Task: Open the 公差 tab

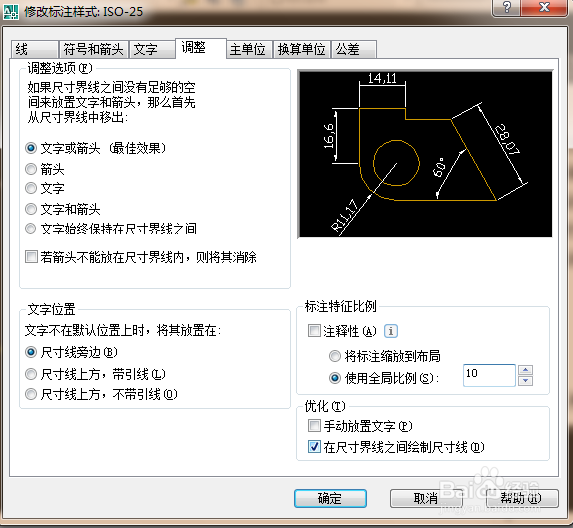Action: click(354, 50)
